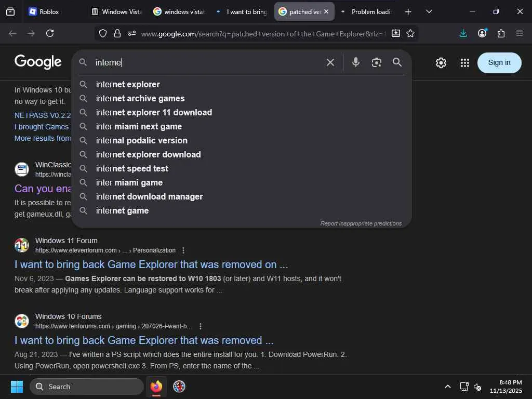Open Google apps grid

pyautogui.click(x=465, y=63)
